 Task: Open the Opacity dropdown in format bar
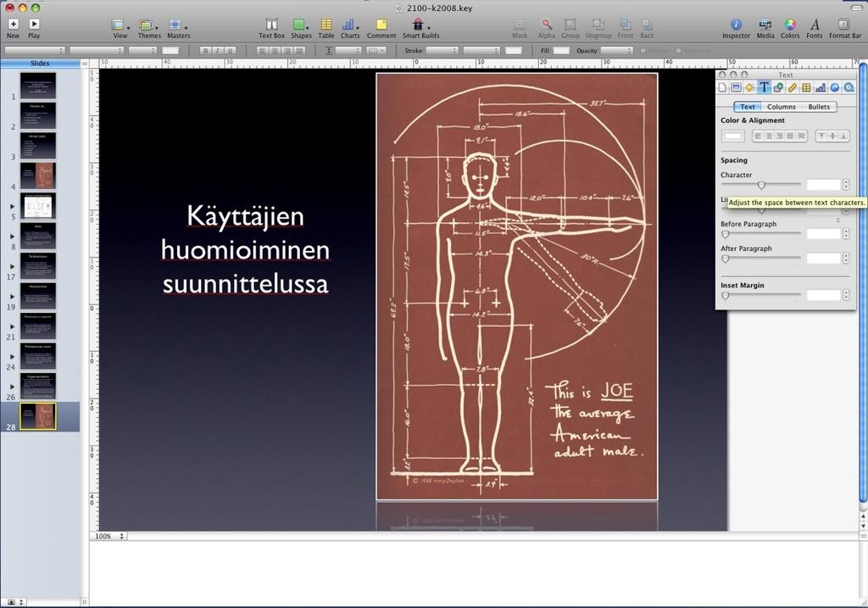pos(617,50)
